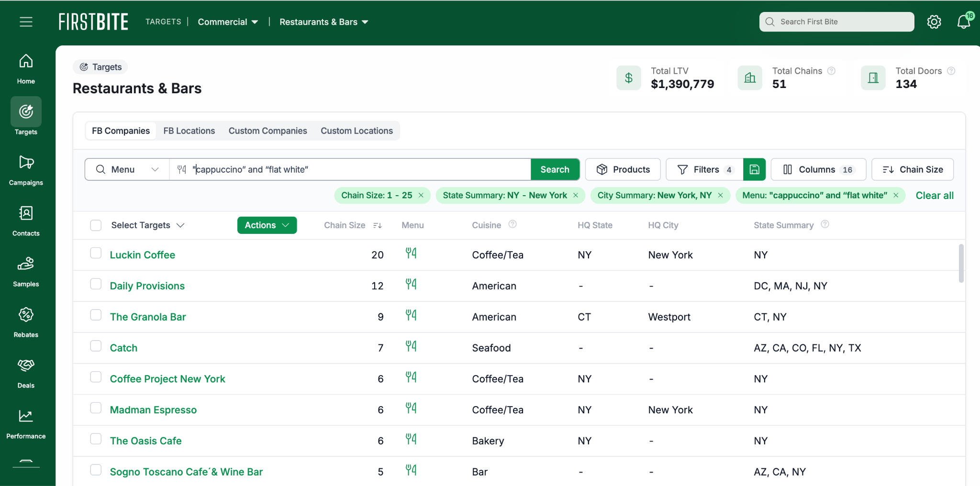Open the Filters panel
Viewport: 980px width, 486px height.
coord(704,169)
